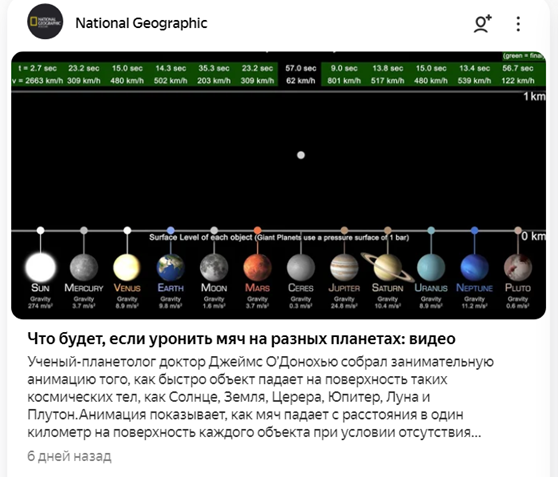This screenshot has width=558, height=477.
Task: Open the three-dot more options menu
Action: click(518, 24)
